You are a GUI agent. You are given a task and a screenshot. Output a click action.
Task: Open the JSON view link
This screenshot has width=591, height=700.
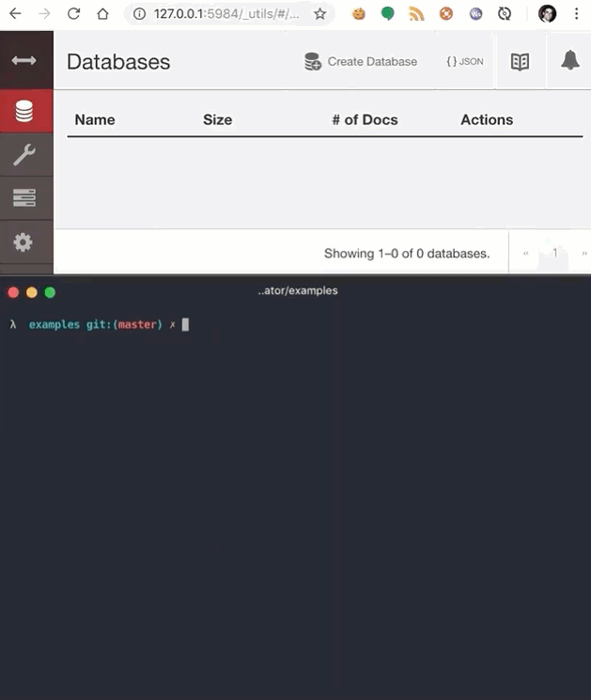click(465, 61)
